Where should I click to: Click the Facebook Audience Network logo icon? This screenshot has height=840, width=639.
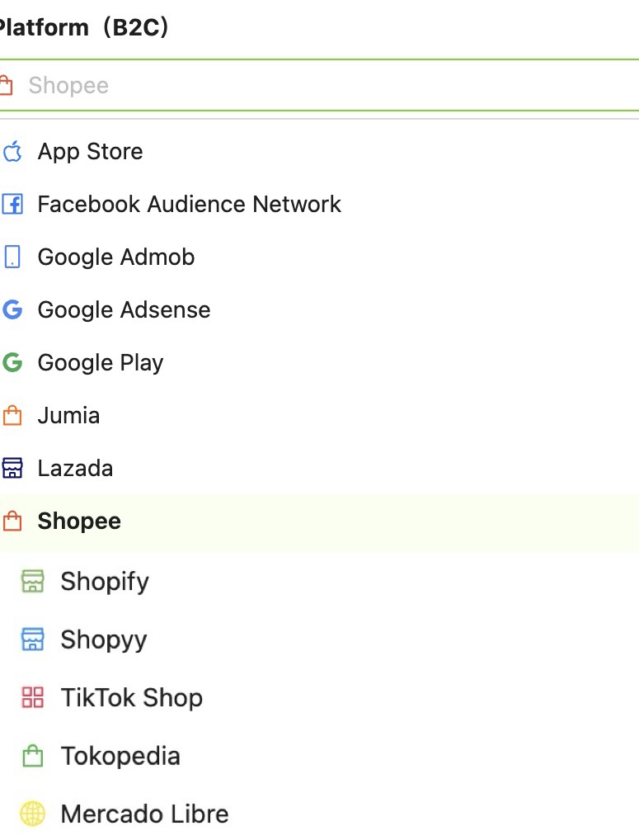[x=12, y=205]
